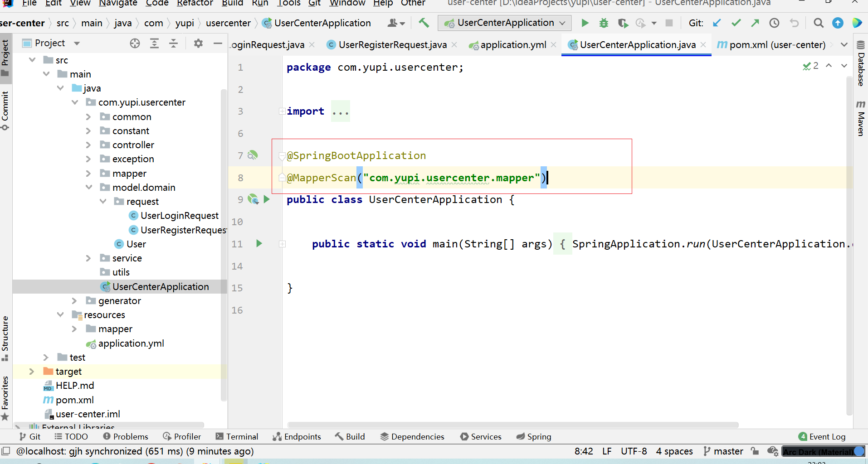
Task: Open the Event Log
Action: click(822, 436)
